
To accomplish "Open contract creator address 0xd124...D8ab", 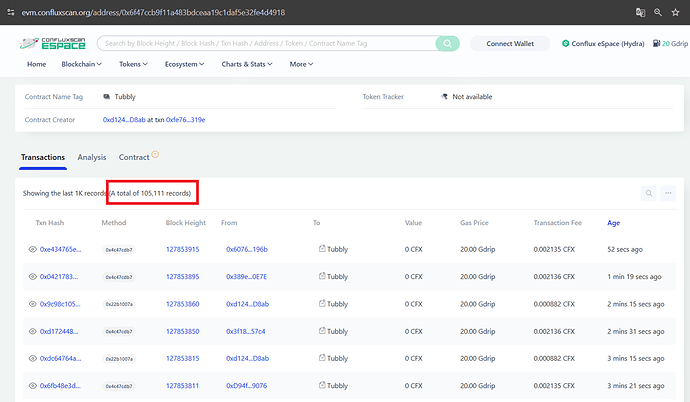I will 124,120.
